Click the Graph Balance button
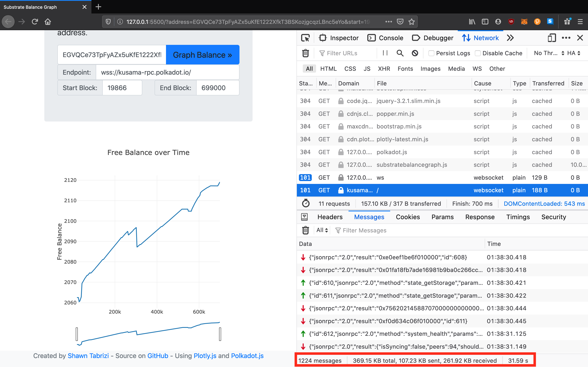This screenshot has height=367, width=588. [202, 54]
